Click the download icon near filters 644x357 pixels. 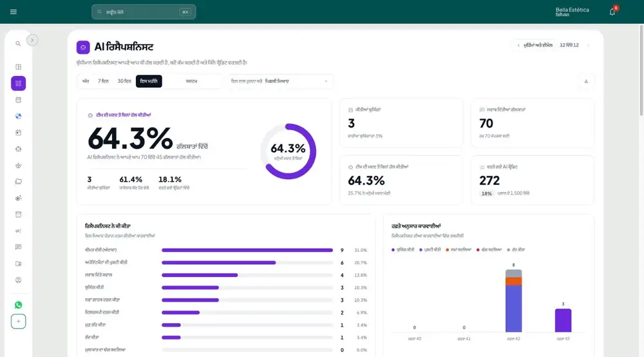586,81
